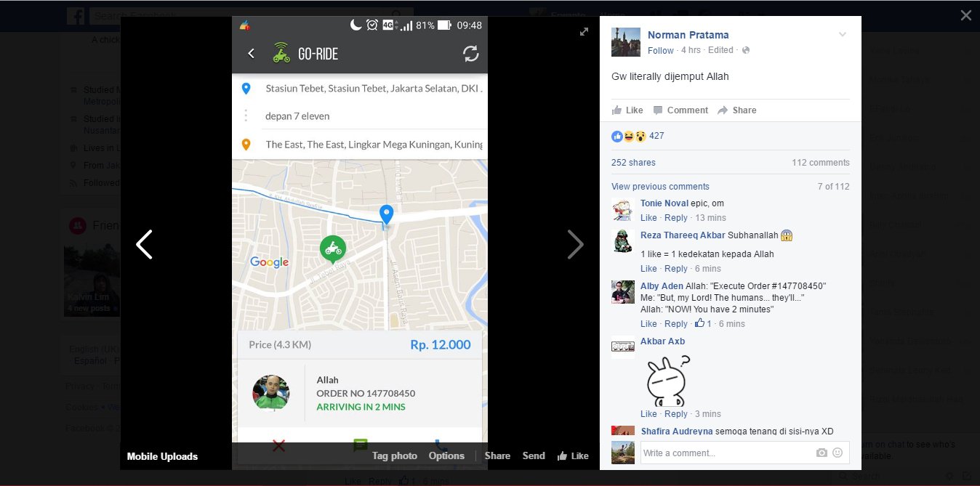
Task: Open the 252 shares link
Action: tap(633, 163)
